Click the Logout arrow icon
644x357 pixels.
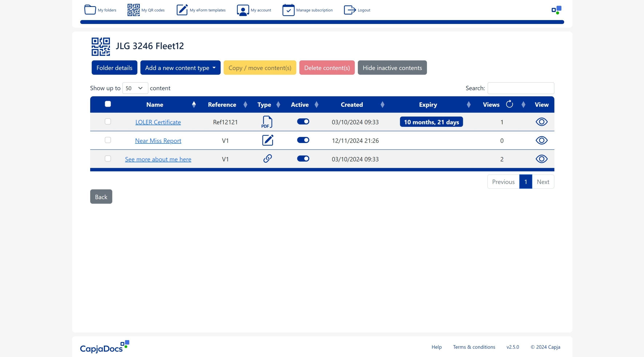point(350,10)
